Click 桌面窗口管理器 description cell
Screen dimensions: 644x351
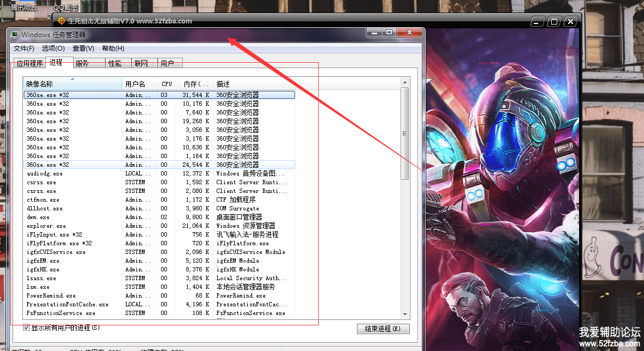click(239, 217)
